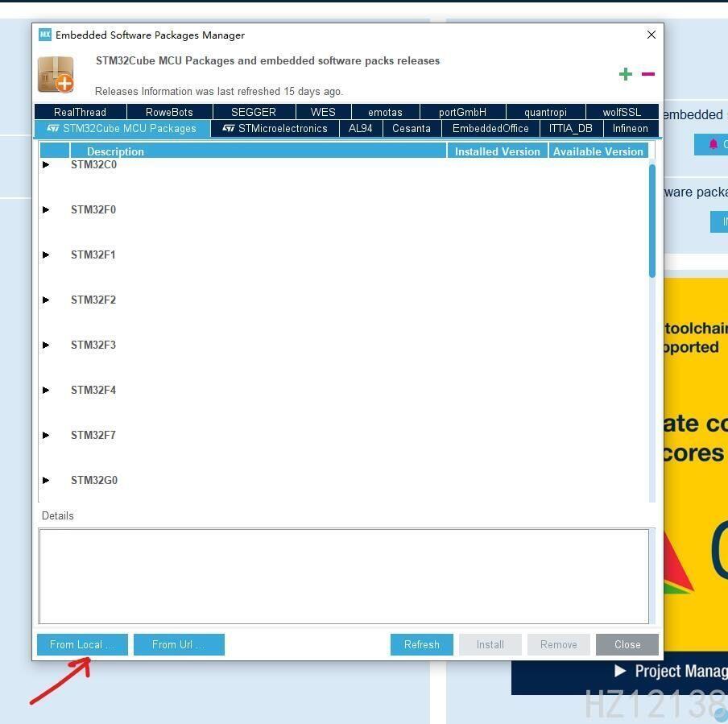Screen dimensions: 728x724
Task: Select the STM32G0 text label
Action: [x=94, y=480]
